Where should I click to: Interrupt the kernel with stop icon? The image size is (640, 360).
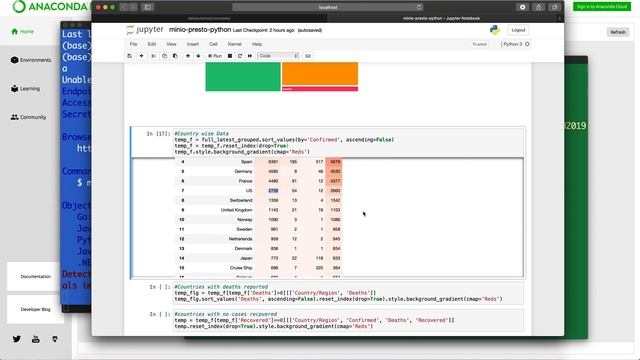[230, 56]
